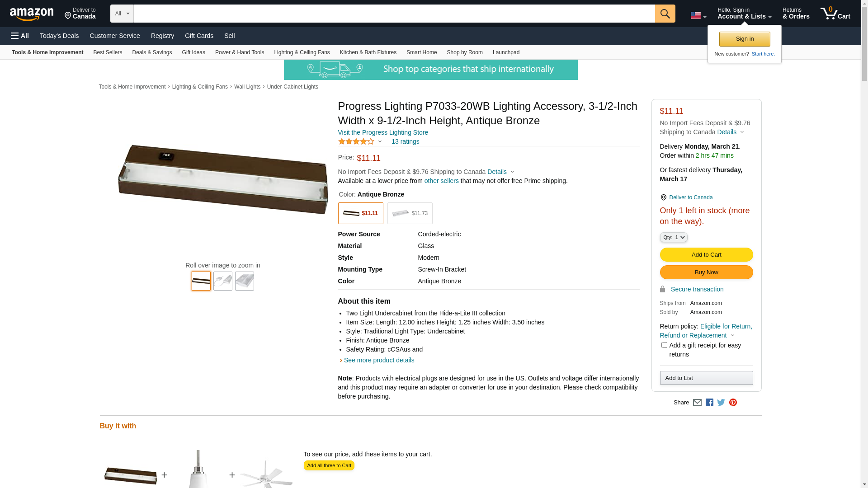
Task: Click the Amazon logo
Action: (32, 14)
